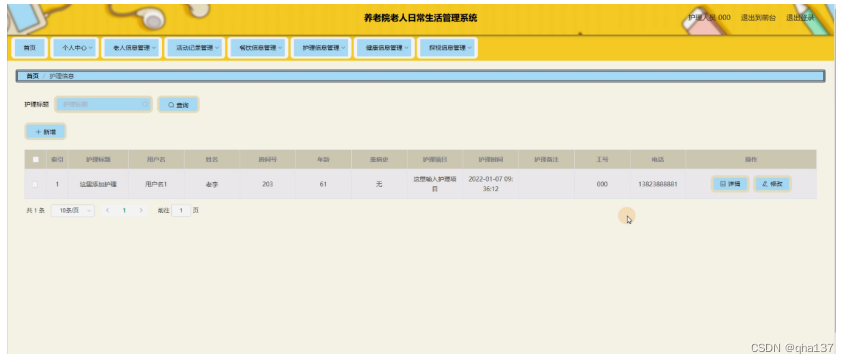Image resolution: width=849 pixels, height=363 pixels.
Task: Click the phone number 13823888881 cell
Action: coord(658,184)
